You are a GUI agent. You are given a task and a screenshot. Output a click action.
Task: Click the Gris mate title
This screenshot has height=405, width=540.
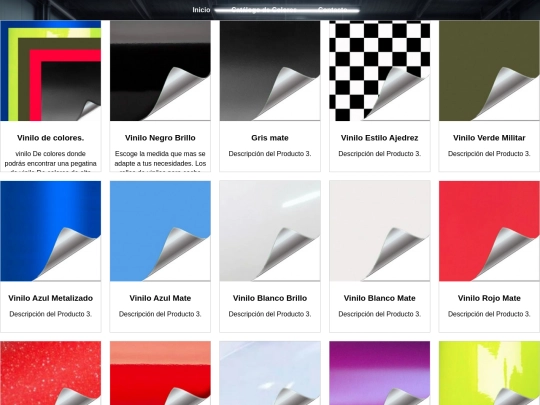pyautogui.click(x=270, y=138)
